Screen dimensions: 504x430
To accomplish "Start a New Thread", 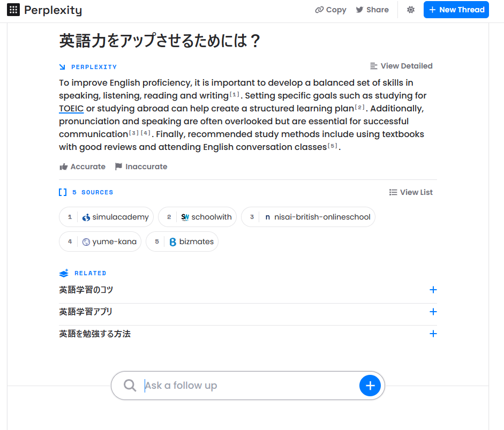I will tap(456, 10).
